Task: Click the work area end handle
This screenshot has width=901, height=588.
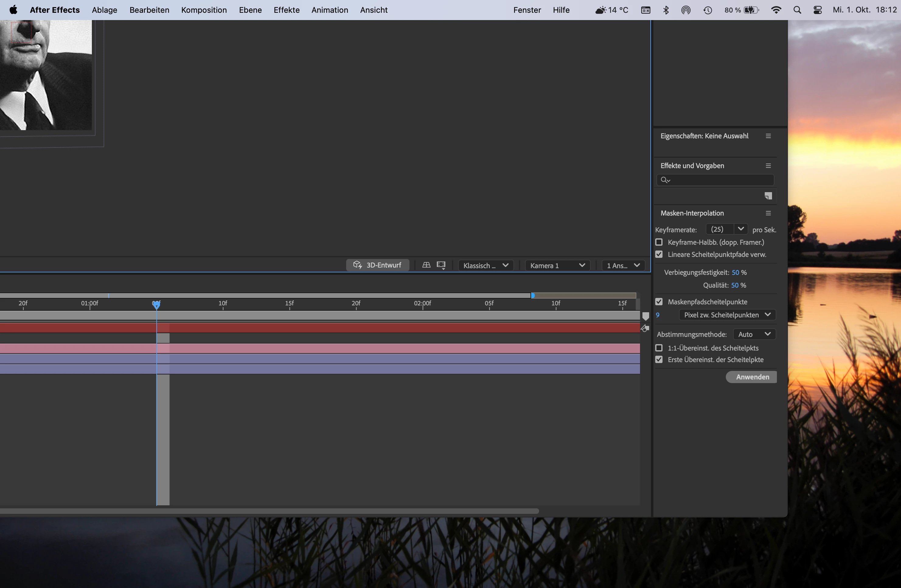Action: 533,296
